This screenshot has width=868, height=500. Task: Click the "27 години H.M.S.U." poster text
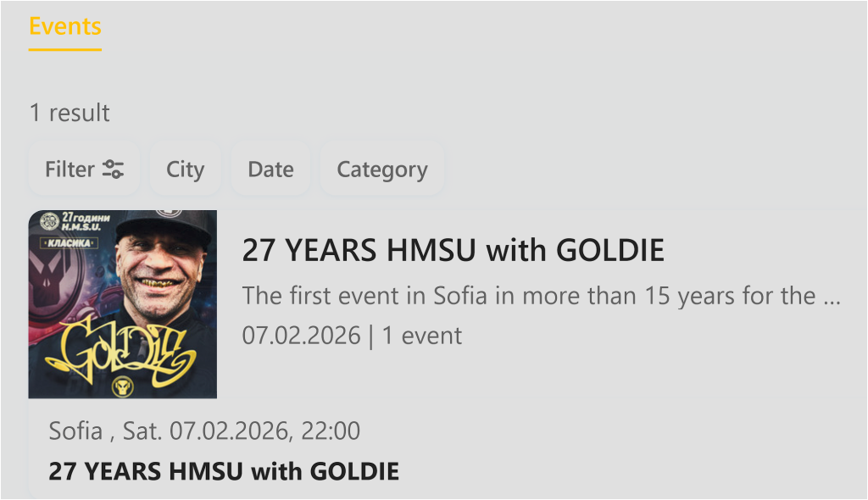click(x=86, y=221)
